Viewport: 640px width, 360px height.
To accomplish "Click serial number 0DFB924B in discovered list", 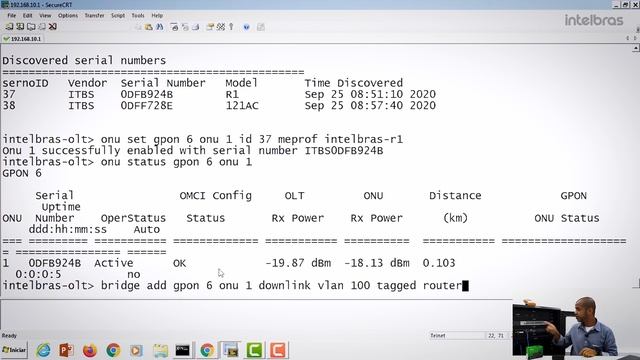I will click(x=147, y=95).
